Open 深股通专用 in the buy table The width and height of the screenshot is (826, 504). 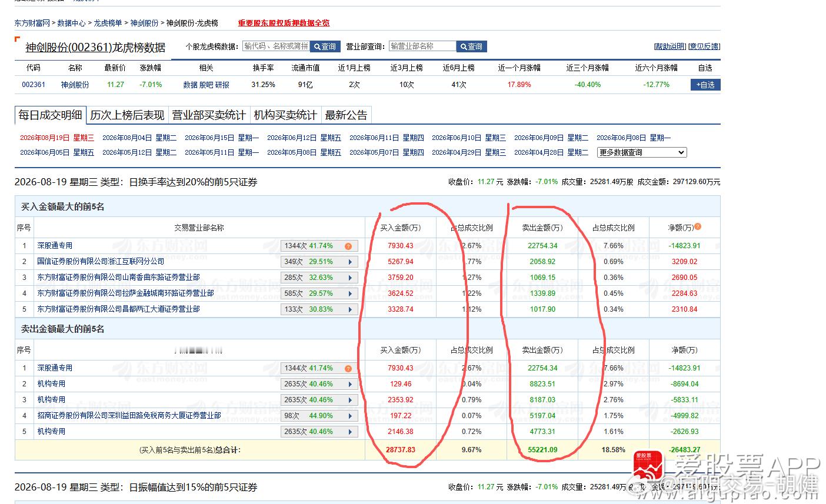click(55, 245)
